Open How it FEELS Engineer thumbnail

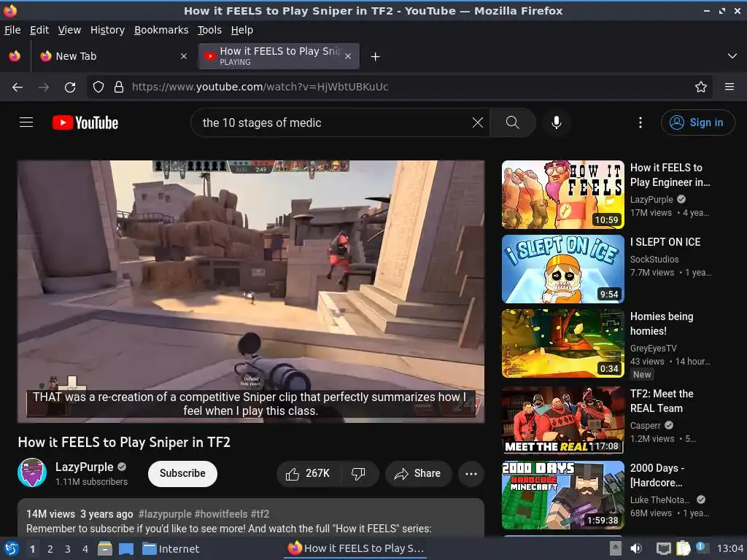(562, 194)
